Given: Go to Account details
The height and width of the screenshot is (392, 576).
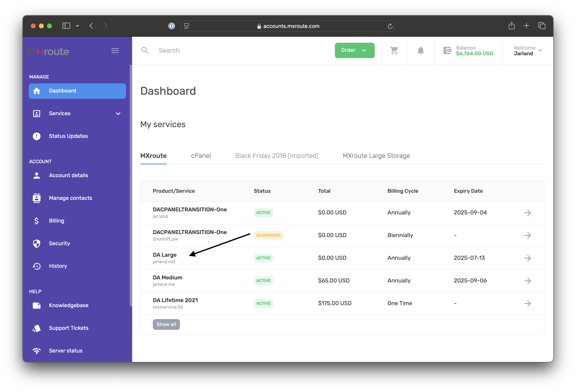Looking at the screenshot, I should (69, 175).
